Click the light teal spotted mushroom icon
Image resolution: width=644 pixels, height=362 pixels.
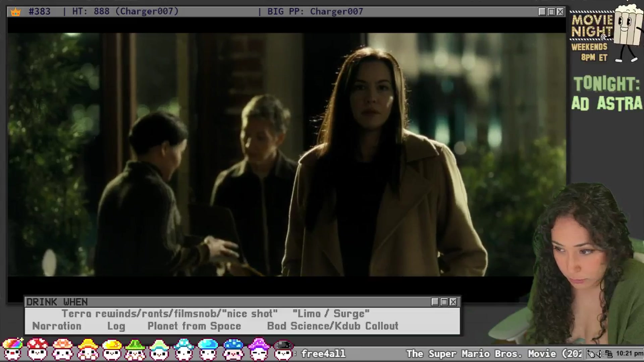(184, 349)
